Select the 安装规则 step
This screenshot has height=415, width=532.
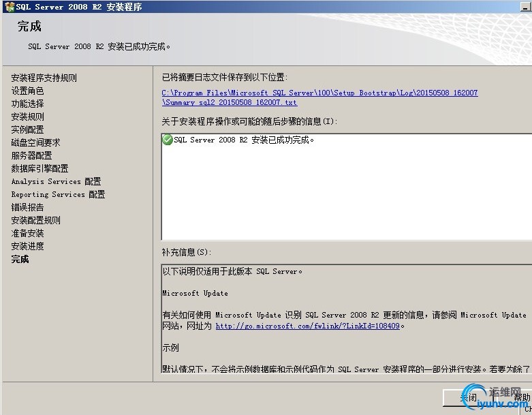click(x=27, y=117)
